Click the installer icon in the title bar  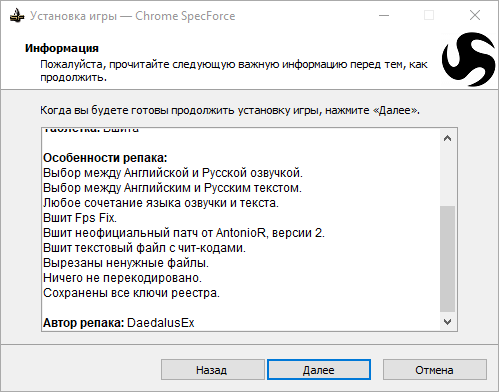point(17,16)
